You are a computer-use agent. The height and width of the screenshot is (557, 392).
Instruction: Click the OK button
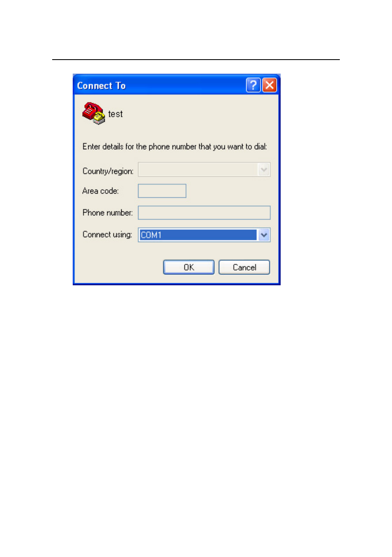coord(189,267)
